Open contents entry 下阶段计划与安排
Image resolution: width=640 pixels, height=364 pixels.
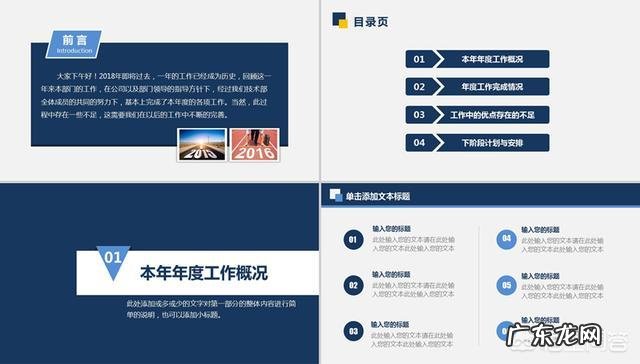492,143
